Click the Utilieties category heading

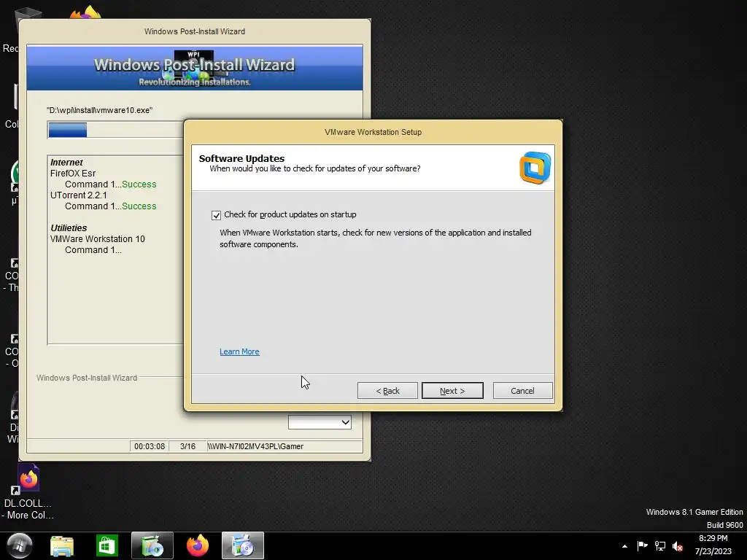pos(69,228)
